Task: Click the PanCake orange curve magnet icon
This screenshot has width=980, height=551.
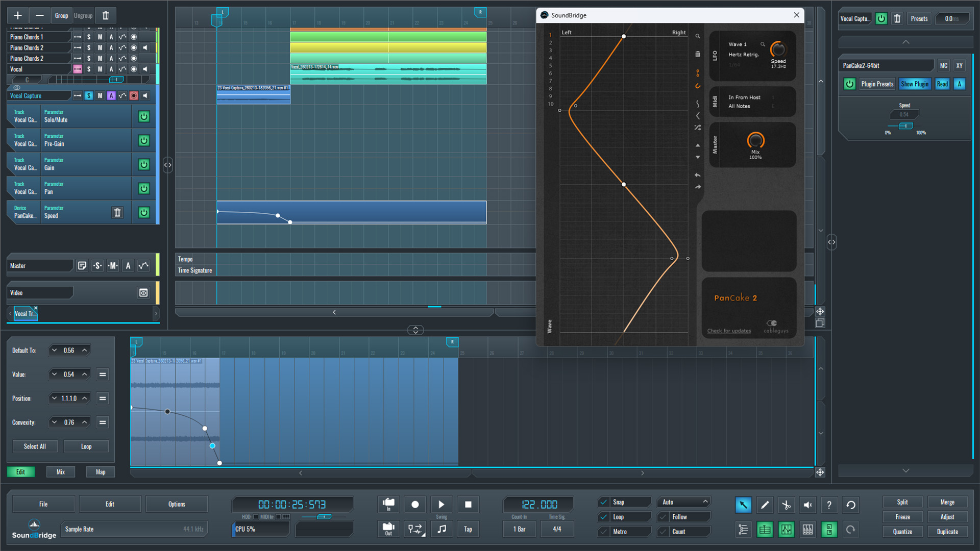Action: pyautogui.click(x=698, y=86)
